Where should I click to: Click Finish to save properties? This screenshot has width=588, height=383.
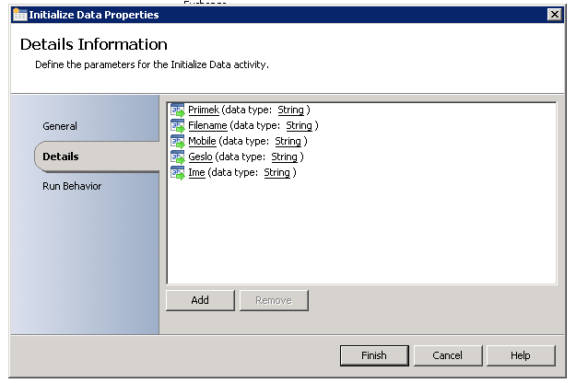373,355
